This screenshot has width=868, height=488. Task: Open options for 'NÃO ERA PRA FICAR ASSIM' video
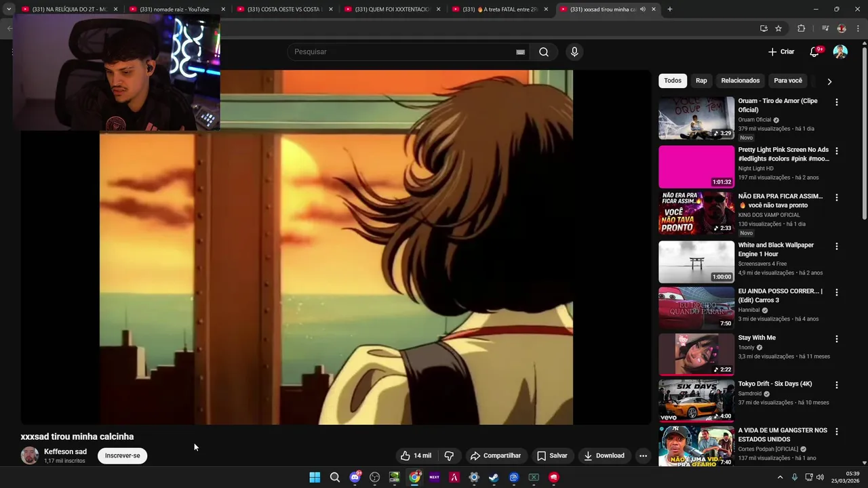coord(836,198)
